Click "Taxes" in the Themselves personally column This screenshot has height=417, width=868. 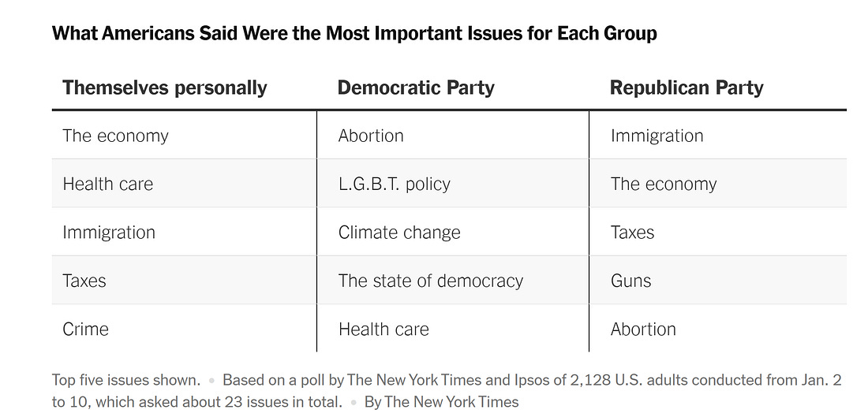84,281
